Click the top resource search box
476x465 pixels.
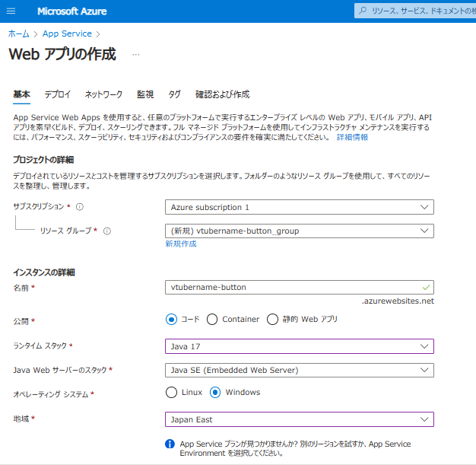(x=415, y=11)
